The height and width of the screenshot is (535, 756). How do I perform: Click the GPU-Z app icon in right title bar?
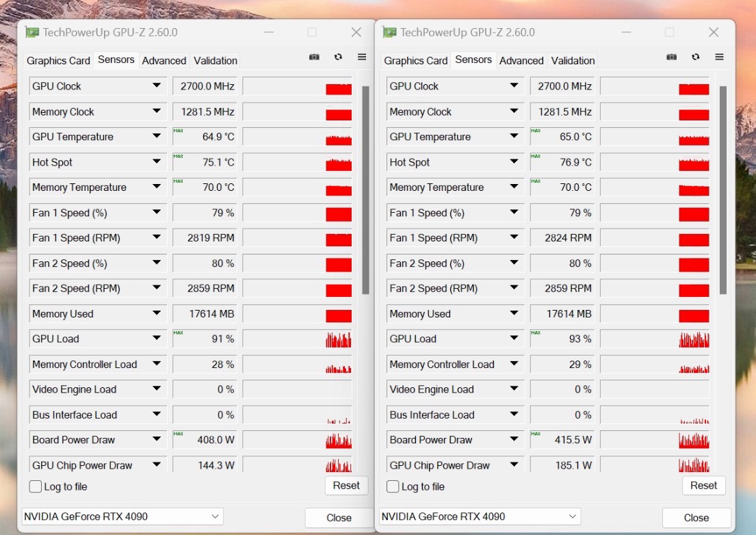[390, 32]
